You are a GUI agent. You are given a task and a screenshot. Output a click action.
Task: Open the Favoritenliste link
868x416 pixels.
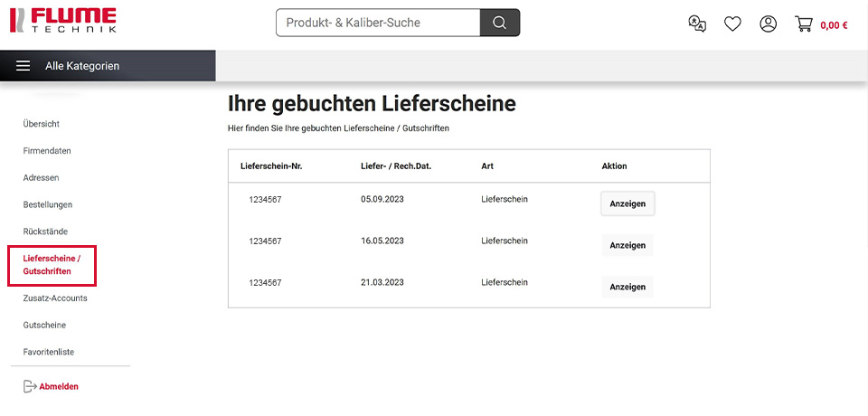click(x=49, y=352)
